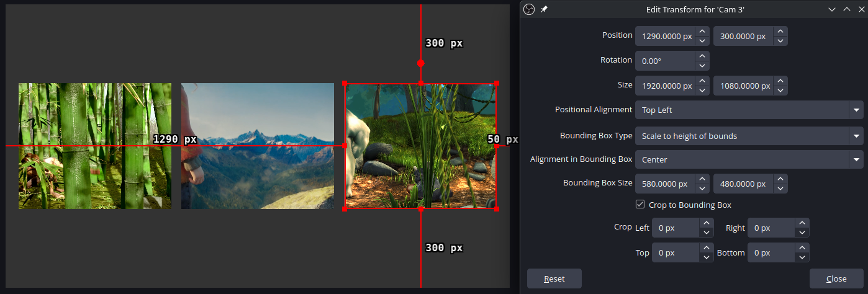Increase Bounding Box Size height stepper

pyautogui.click(x=780, y=179)
